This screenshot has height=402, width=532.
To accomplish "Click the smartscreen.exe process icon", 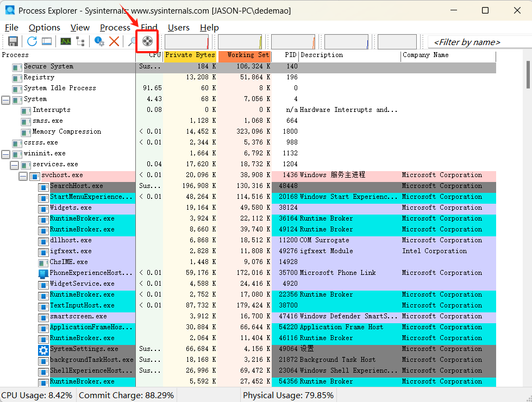I will pos(43,317).
